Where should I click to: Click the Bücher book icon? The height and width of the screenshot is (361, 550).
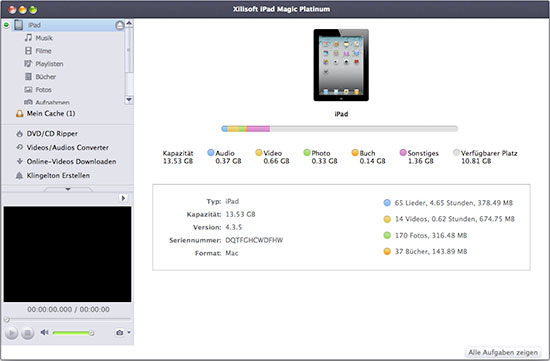(x=28, y=76)
